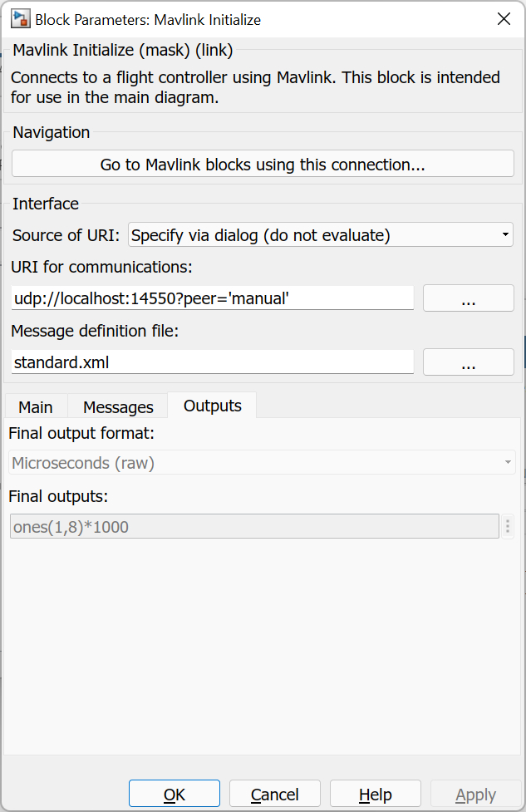Click 'Go to Mavlink blocks using this connection'
526x812 pixels.
[263, 163]
